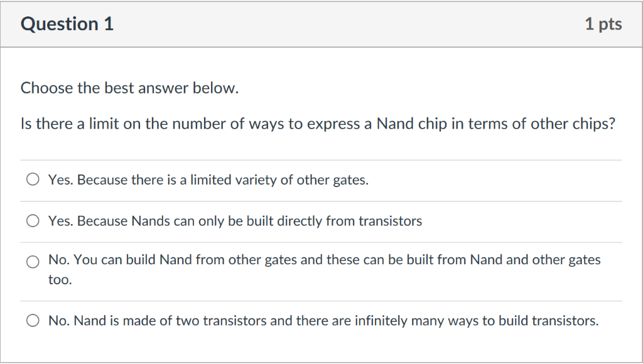Viewport: 643px width, 364px height.
Task: Select the last answer's radio button
Action: pyautogui.click(x=32, y=320)
